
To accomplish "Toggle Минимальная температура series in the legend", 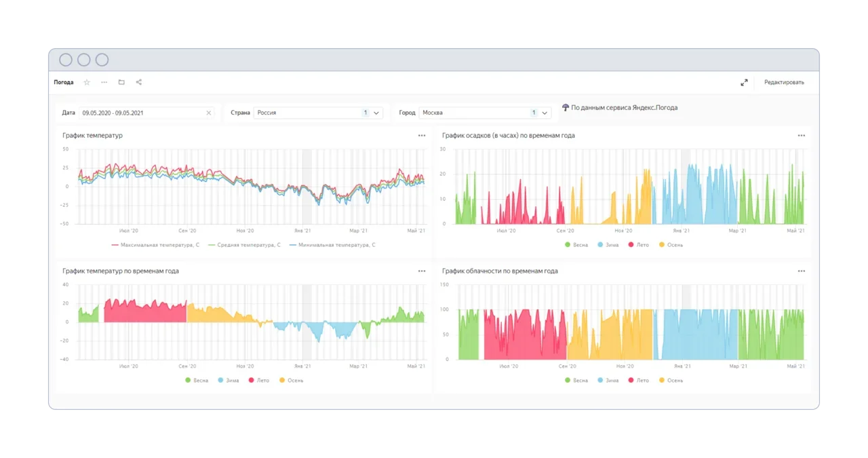I will (x=332, y=245).
